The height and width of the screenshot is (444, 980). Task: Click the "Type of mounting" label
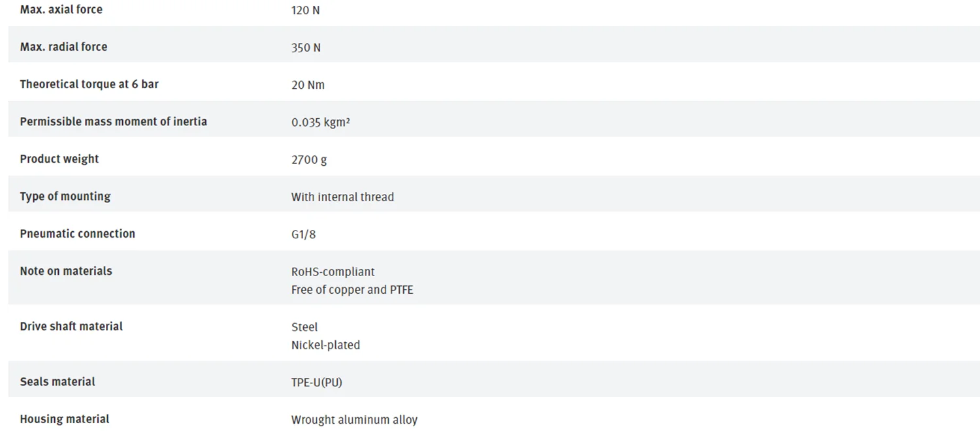pos(65,196)
